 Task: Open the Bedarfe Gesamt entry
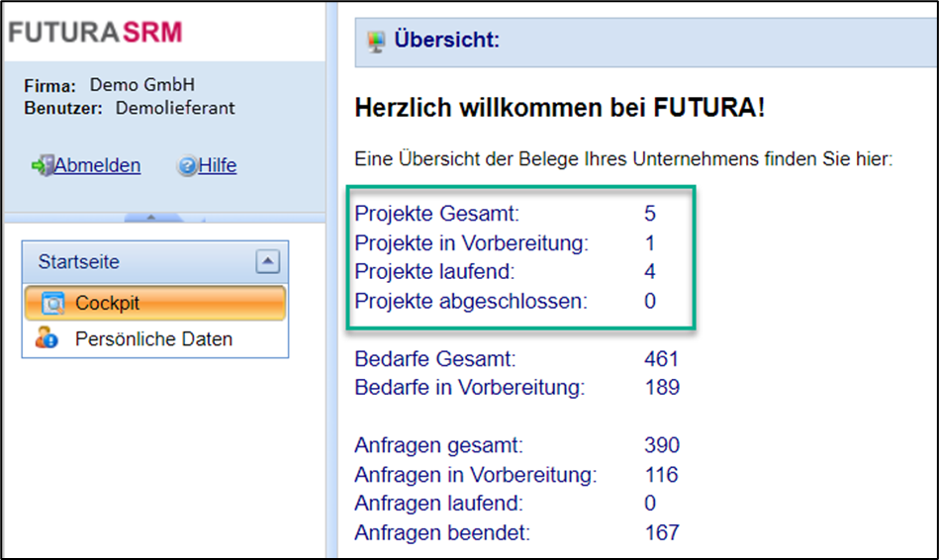434,359
